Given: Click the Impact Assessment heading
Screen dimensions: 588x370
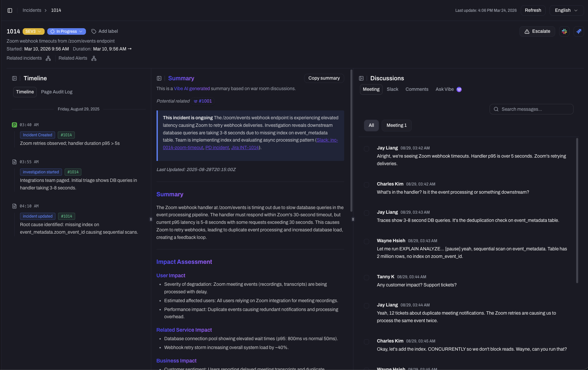Looking at the screenshot, I should (184, 262).
